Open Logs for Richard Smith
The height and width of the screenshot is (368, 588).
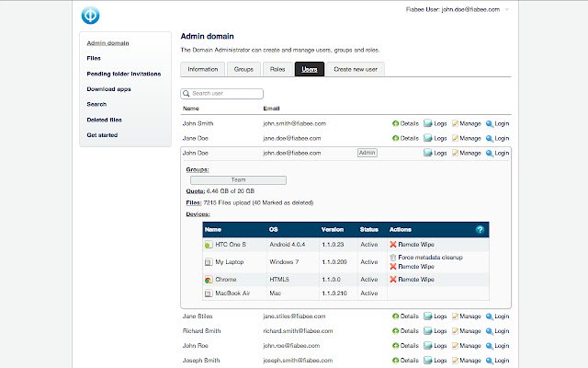(435, 331)
